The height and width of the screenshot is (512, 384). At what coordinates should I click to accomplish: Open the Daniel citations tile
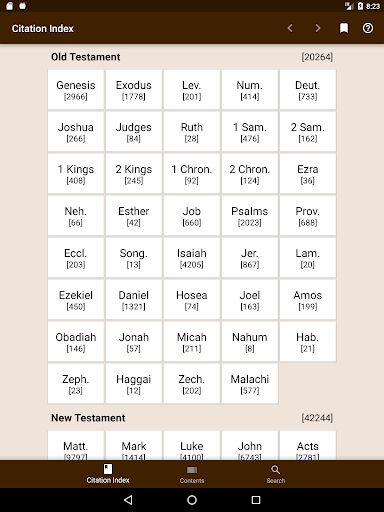click(134, 300)
